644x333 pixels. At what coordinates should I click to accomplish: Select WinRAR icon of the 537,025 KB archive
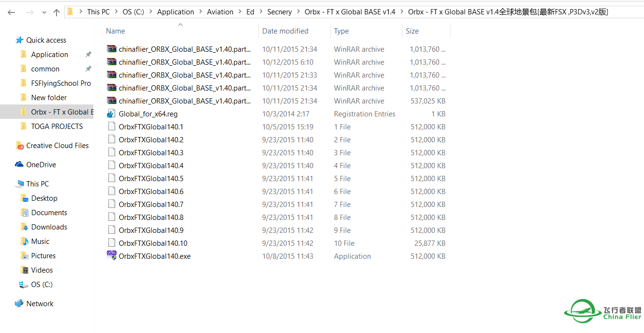pyautogui.click(x=112, y=101)
